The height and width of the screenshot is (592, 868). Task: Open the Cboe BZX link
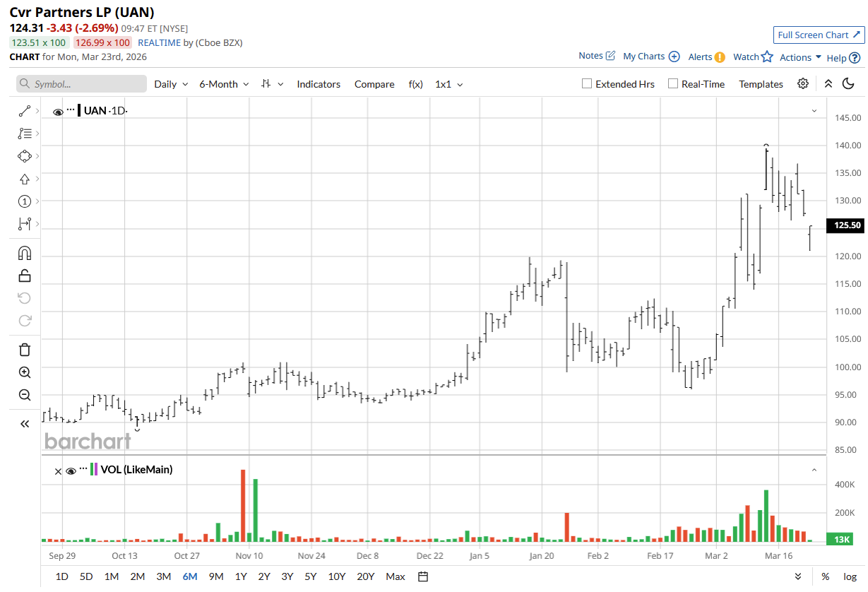[219, 42]
